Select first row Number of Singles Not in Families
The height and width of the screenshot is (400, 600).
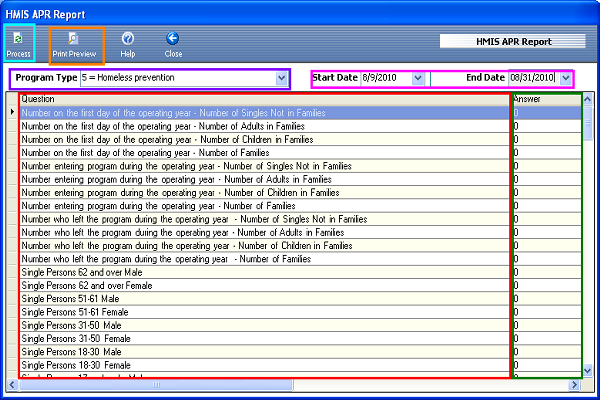(x=264, y=113)
